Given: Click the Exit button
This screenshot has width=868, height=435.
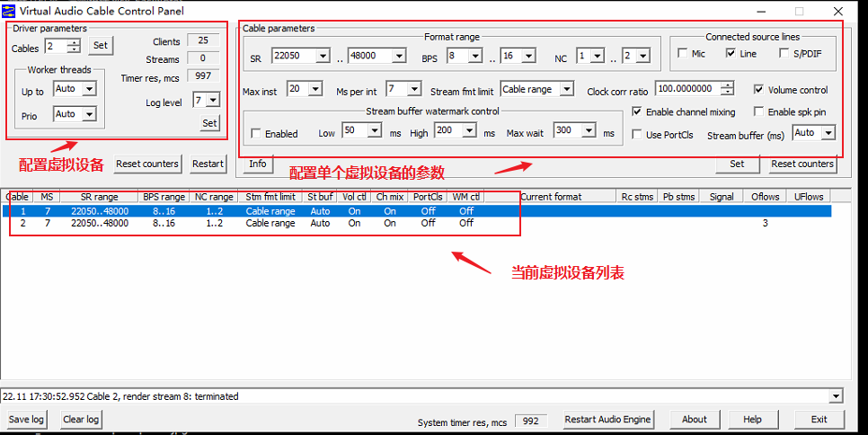Looking at the screenshot, I should click(819, 419).
